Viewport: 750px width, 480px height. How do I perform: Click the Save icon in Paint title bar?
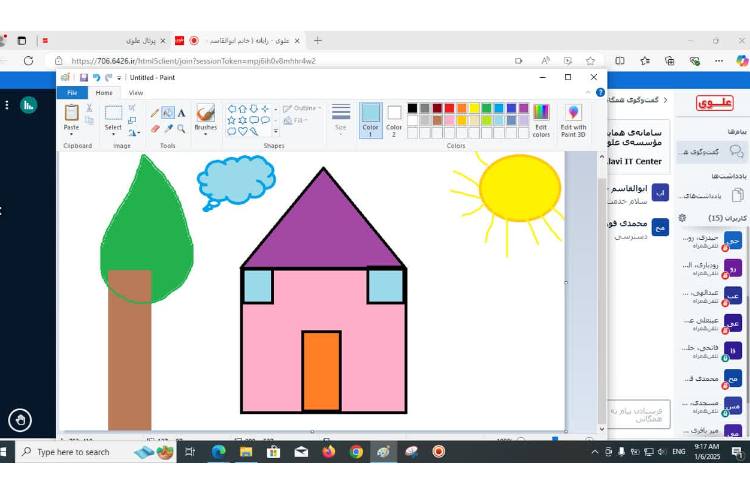pyautogui.click(x=84, y=77)
